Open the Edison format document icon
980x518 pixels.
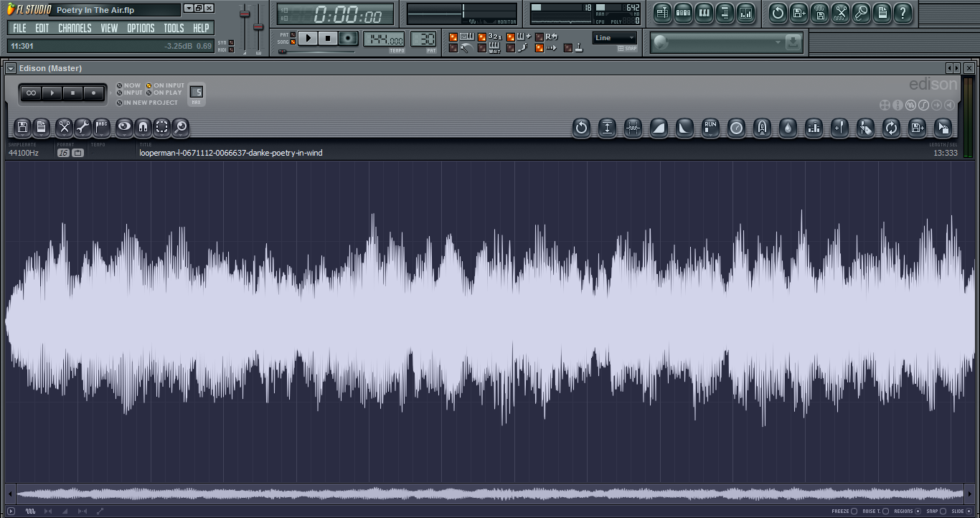(42, 128)
